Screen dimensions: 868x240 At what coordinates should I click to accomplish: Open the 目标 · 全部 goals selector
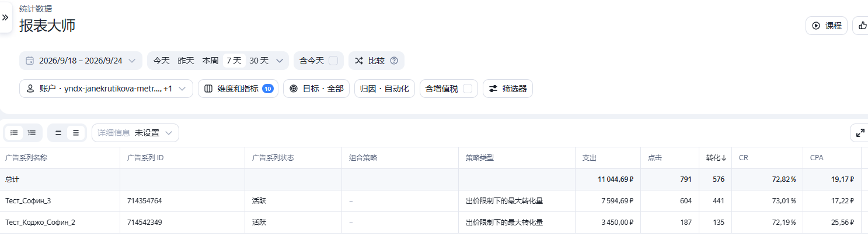point(316,89)
